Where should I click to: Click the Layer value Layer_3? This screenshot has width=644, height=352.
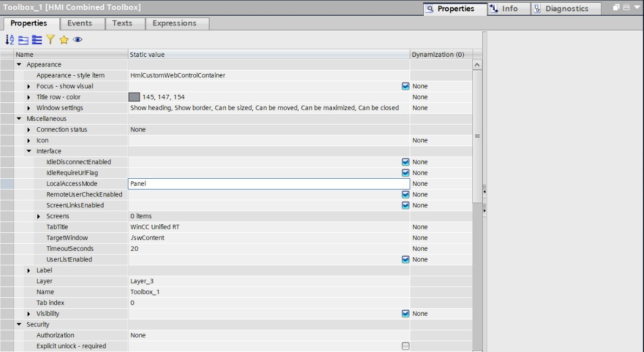142,281
